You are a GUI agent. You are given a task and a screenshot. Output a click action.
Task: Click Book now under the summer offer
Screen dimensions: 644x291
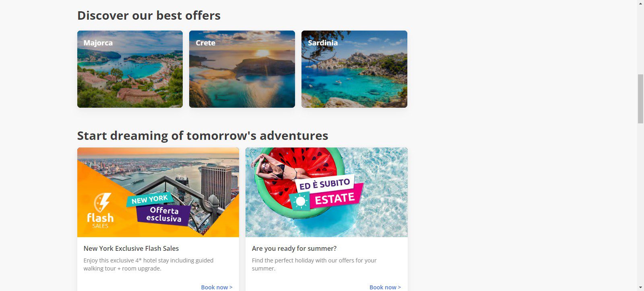click(x=385, y=287)
